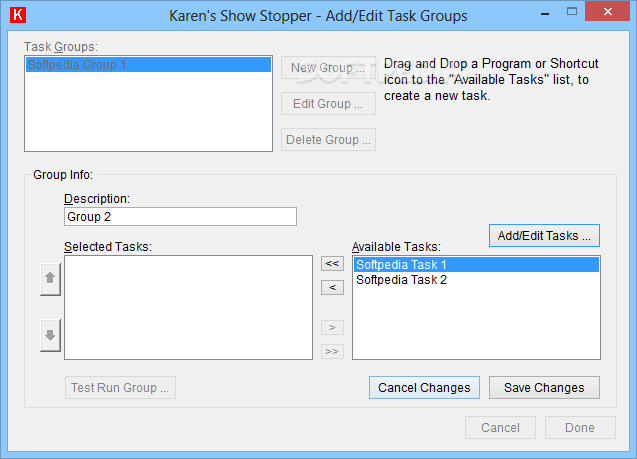Image resolution: width=637 pixels, height=459 pixels.
Task: Remove all tasks with the >> button
Action: 332,351
